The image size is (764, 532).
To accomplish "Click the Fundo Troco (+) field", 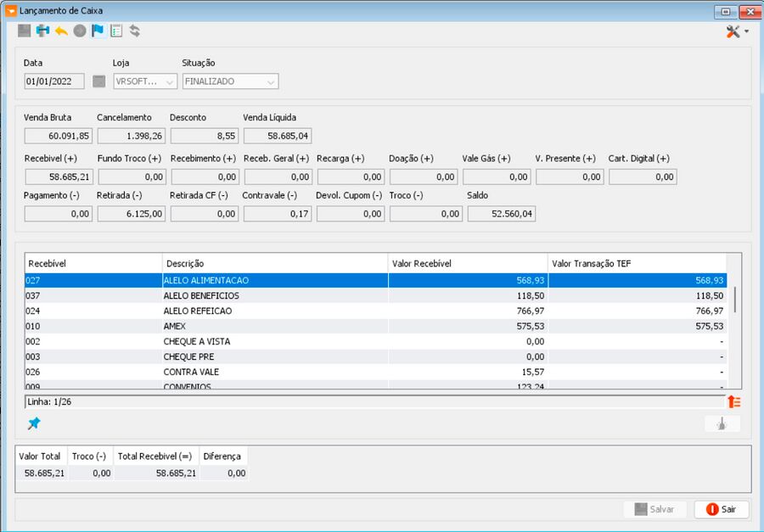I will click(x=132, y=176).
